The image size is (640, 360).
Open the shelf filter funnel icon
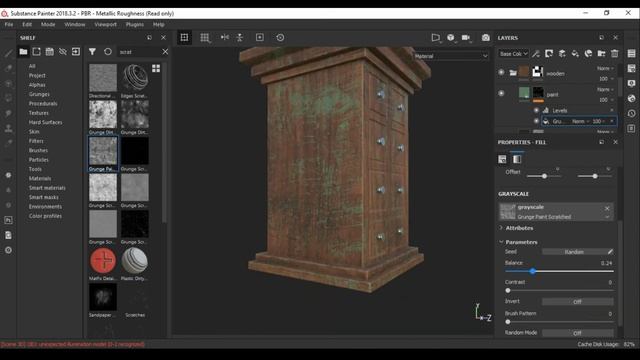(x=92, y=52)
